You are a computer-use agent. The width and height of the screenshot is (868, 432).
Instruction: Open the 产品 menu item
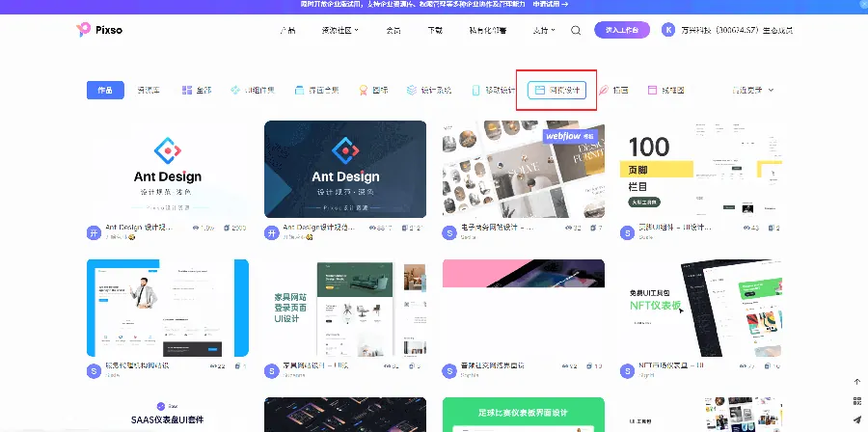coord(287,31)
